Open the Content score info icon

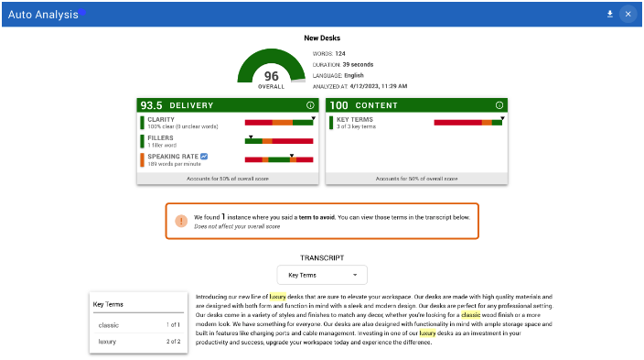pos(499,105)
